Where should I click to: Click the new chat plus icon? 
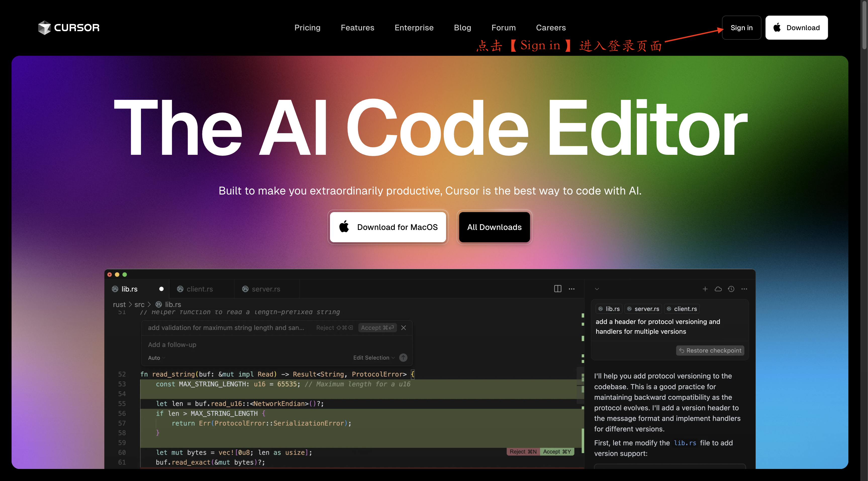pyautogui.click(x=705, y=289)
